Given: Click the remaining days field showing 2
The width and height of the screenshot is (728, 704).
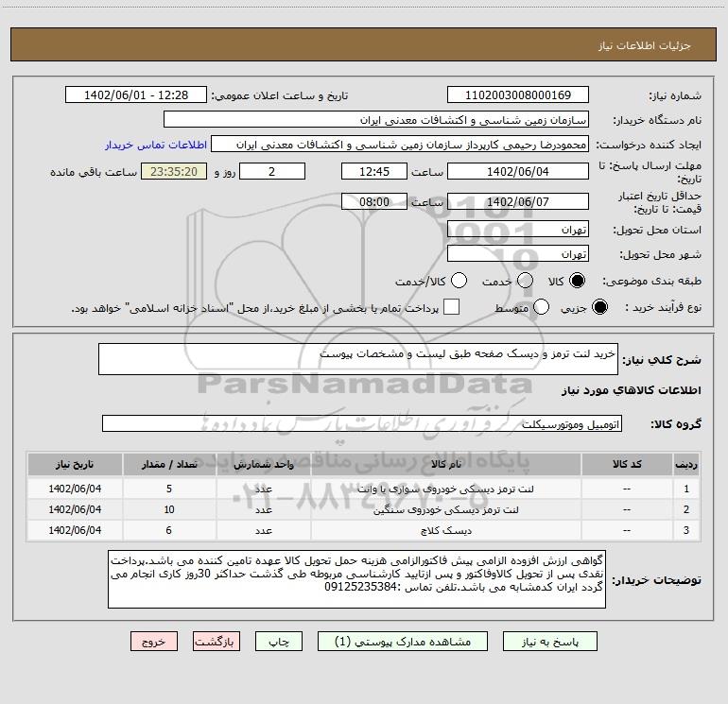Looking at the screenshot, I should click(272, 171).
